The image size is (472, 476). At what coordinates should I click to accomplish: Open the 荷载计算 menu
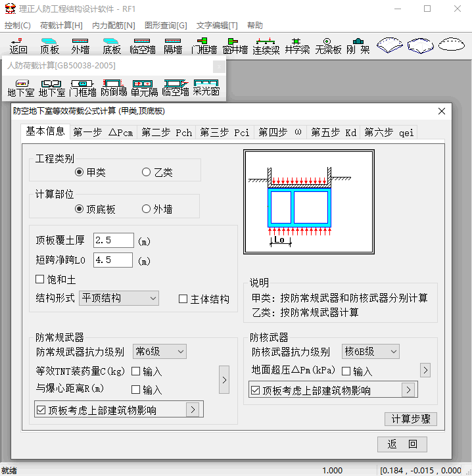[61, 25]
